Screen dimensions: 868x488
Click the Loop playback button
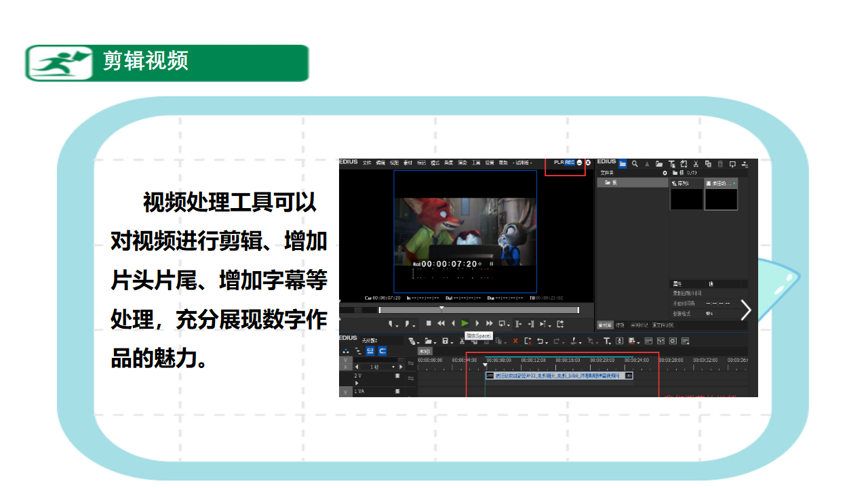(x=502, y=324)
